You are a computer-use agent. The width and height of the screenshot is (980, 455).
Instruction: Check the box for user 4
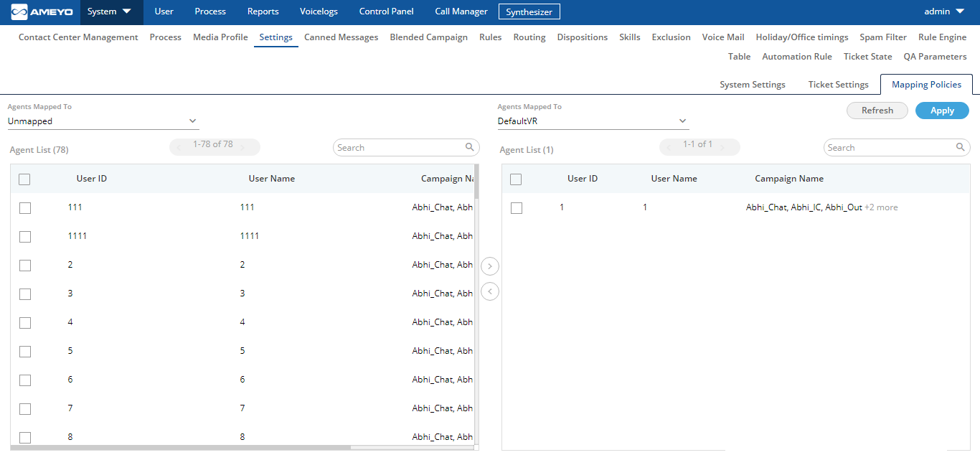coord(25,323)
